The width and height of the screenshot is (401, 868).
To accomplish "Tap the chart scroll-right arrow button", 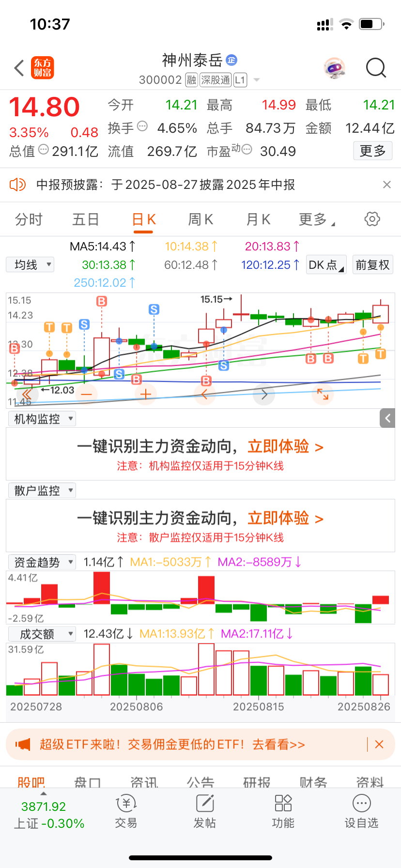I will click(x=264, y=394).
